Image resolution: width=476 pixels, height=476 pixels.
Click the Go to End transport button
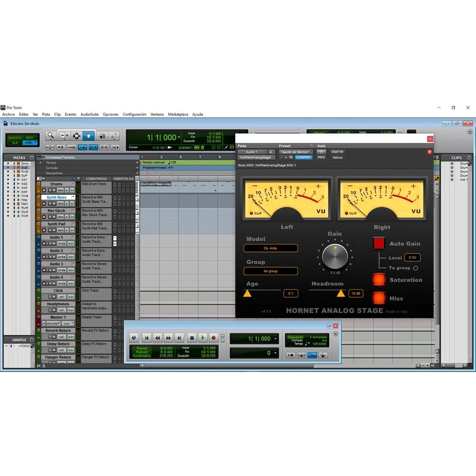point(179,337)
